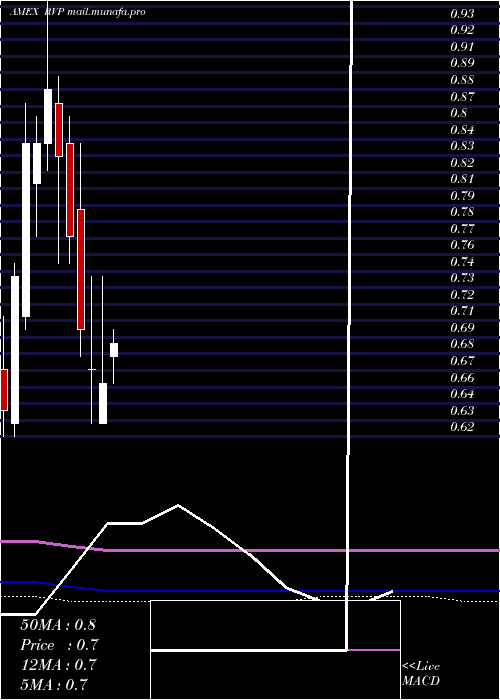The image size is (500, 700).
Task: Click the 0.92 price axis label
Action: 462,30
